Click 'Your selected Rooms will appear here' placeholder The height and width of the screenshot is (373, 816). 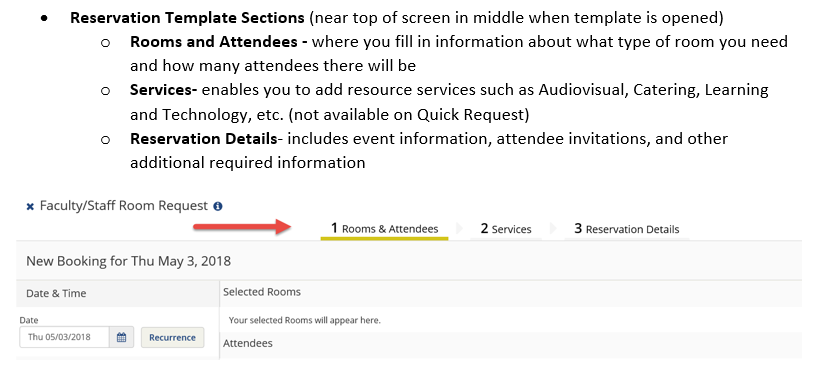coord(304,320)
